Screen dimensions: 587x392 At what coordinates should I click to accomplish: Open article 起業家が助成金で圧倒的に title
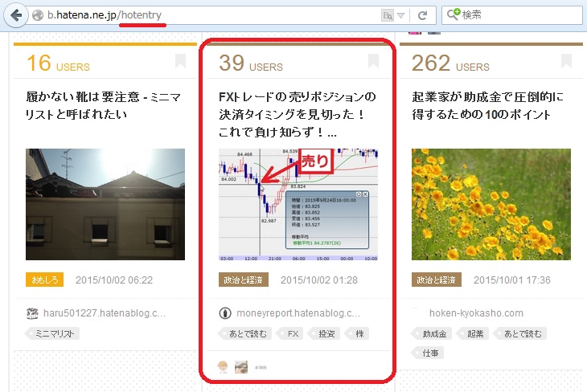coord(487,105)
